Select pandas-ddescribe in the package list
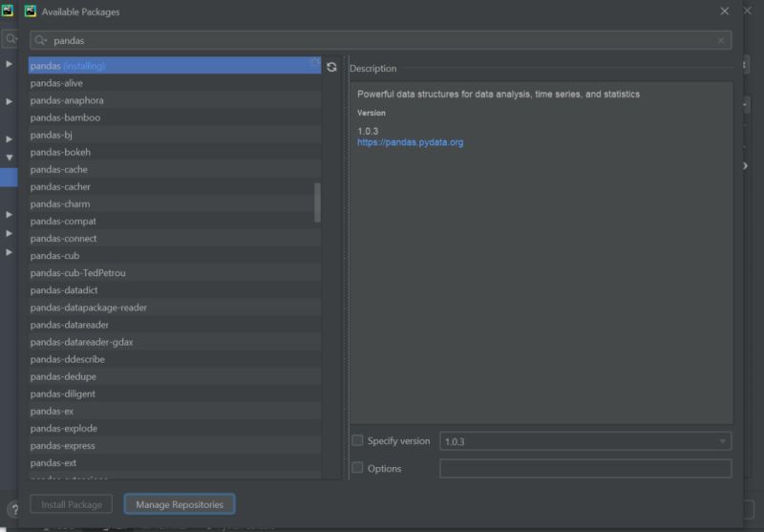The image size is (764, 532). (175, 359)
